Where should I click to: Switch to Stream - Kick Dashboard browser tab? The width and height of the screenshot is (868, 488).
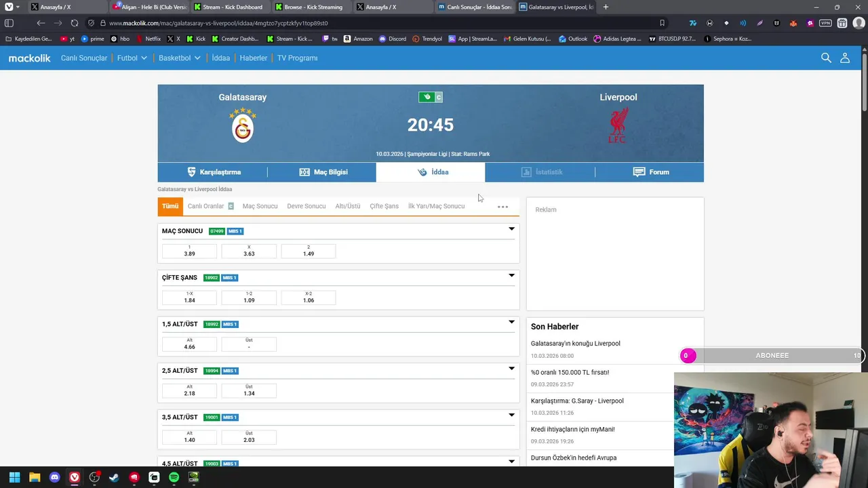(x=233, y=7)
